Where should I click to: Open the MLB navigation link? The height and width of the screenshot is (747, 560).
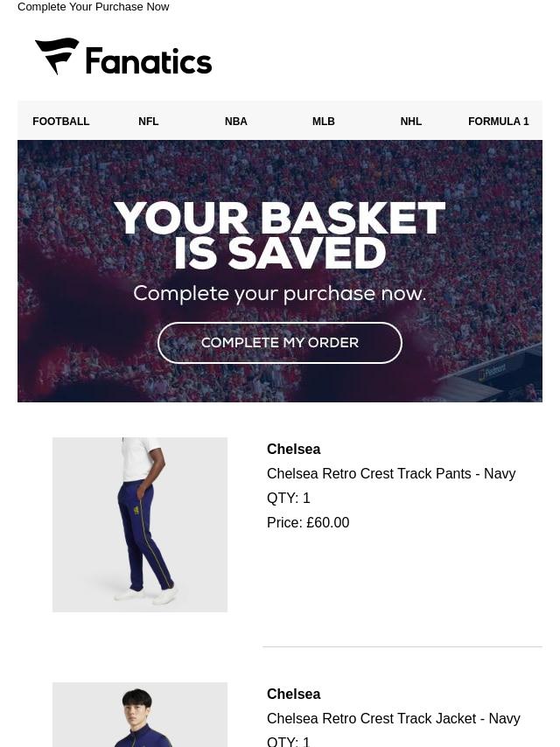click(324, 122)
